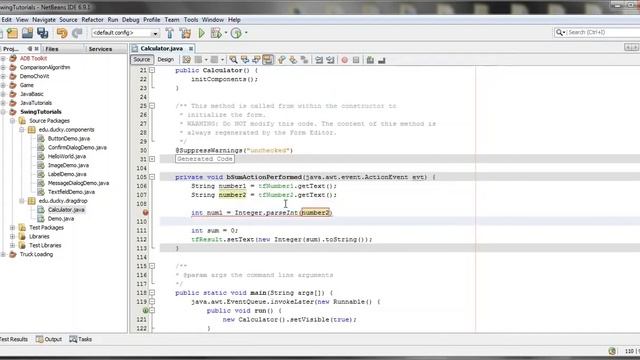Viewport: 640px width, 360px height.
Task: Open the editor Back history dropdown arrow
Action: (206, 60)
